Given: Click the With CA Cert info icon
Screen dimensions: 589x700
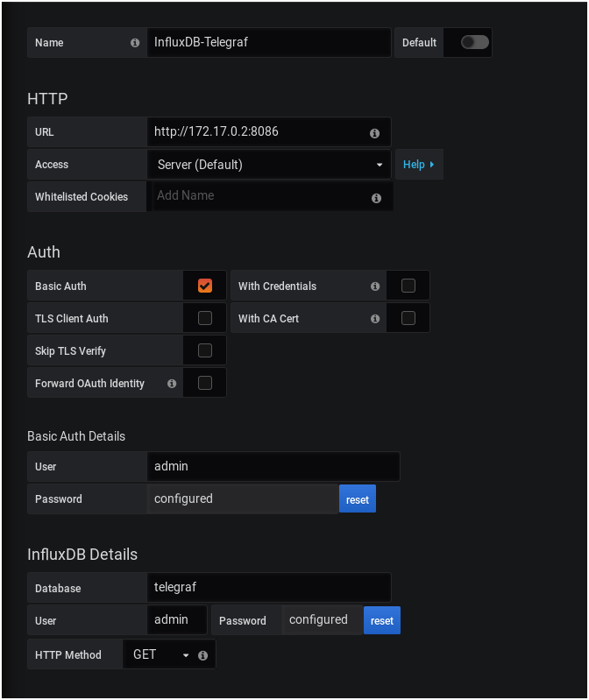Looking at the screenshot, I should 375,319.
